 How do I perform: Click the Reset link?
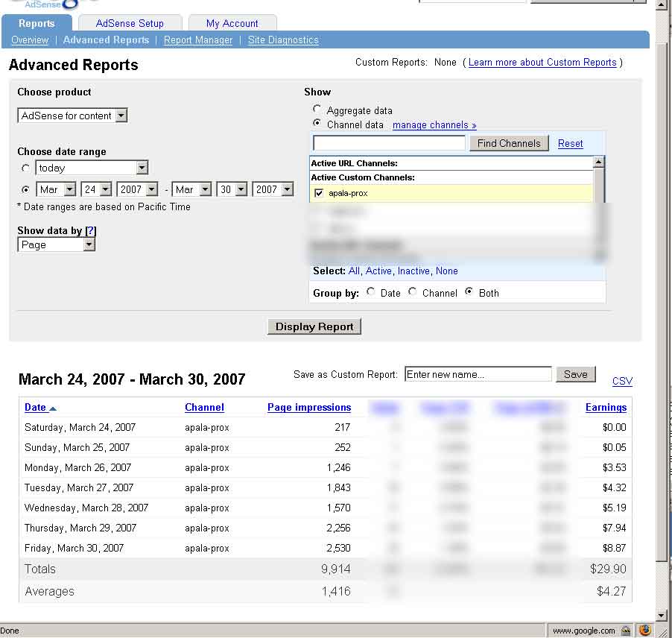coord(571,144)
